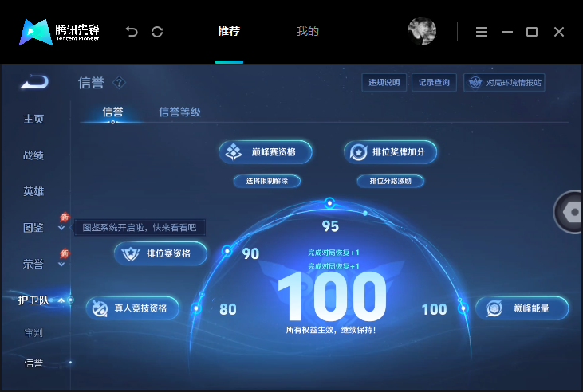Expand the 图鉴 chevron
Image resolution: width=583 pixels, height=392 pixels.
tap(61, 228)
